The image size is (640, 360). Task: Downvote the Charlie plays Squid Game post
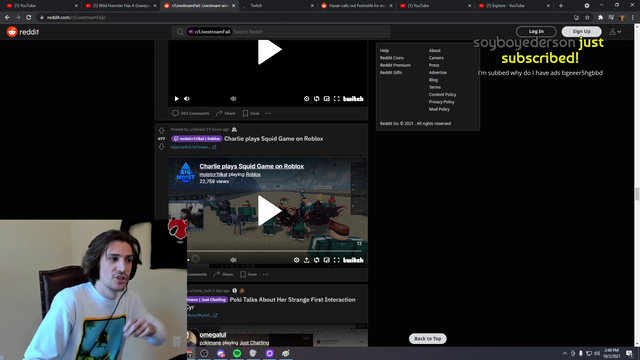tap(161, 147)
